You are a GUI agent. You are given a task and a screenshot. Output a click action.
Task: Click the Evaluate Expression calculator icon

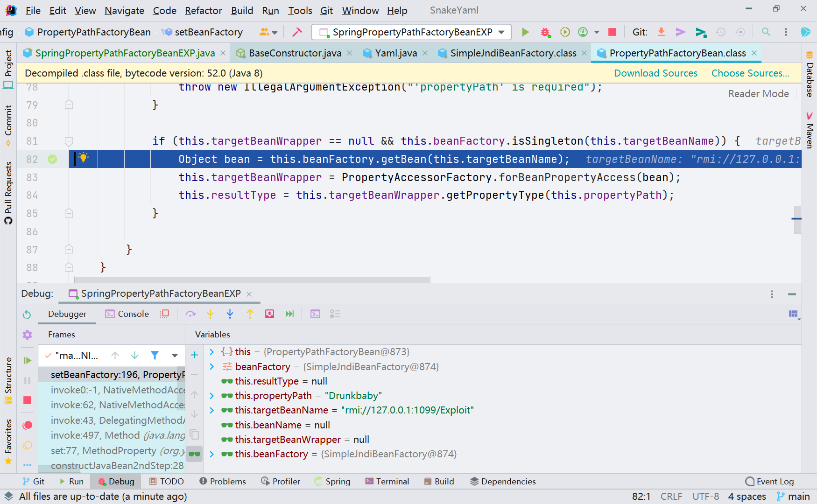(x=315, y=314)
